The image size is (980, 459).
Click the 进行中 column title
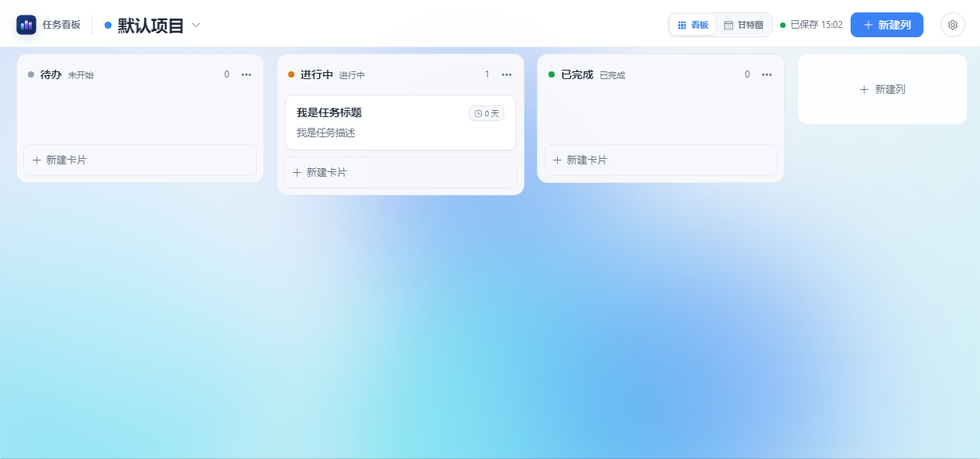pos(317,74)
